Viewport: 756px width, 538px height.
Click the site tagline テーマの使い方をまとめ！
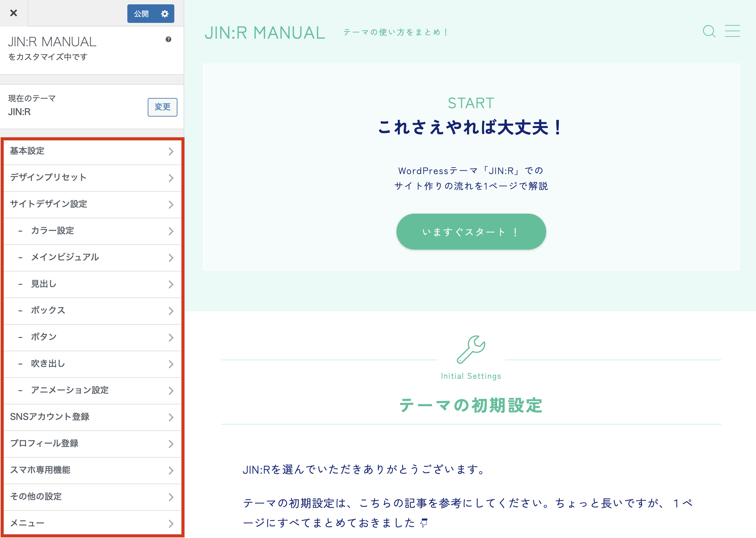pyautogui.click(x=396, y=32)
